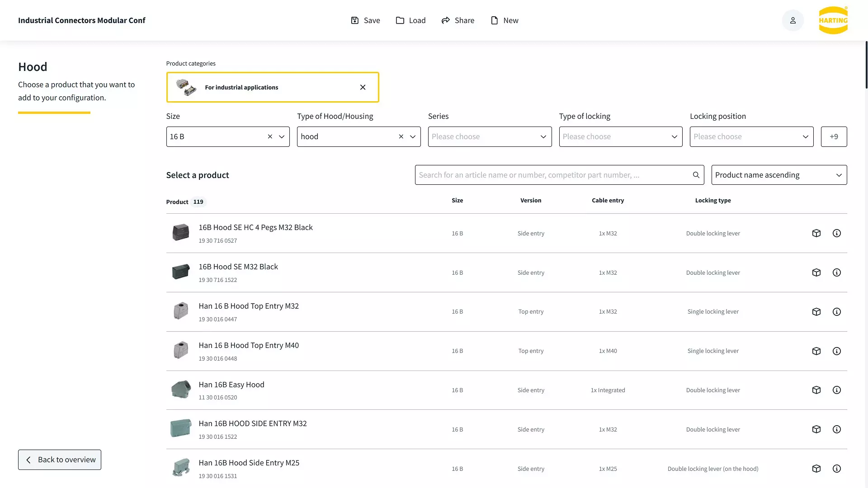Screen dimensions: 868x488
Task: Remove the 'For industrial applications' category
Action: point(363,87)
